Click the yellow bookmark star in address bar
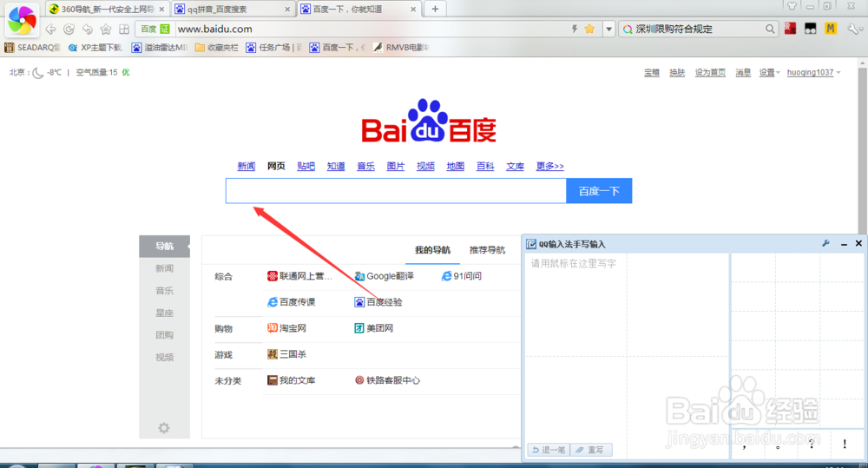This screenshot has height=468, width=868. click(x=589, y=29)
